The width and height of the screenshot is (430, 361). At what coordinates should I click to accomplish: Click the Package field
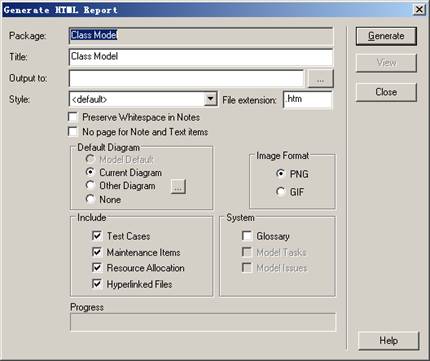201,36
